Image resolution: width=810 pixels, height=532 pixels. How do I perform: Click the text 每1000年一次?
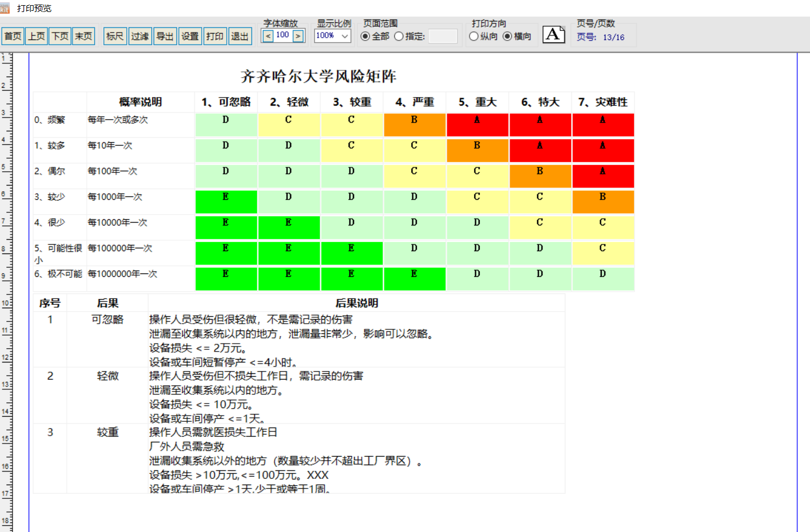click(115, 197)
